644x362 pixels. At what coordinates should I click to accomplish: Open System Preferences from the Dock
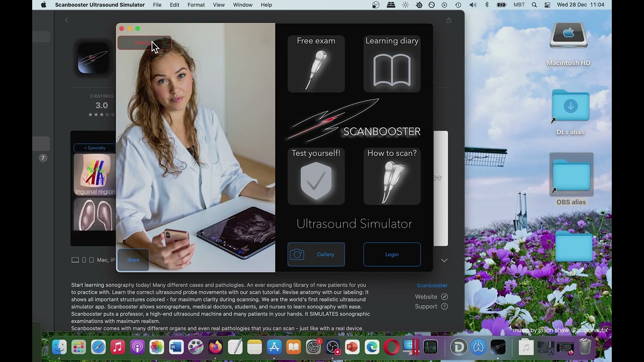pyautogui.click(x=313, y=347)
